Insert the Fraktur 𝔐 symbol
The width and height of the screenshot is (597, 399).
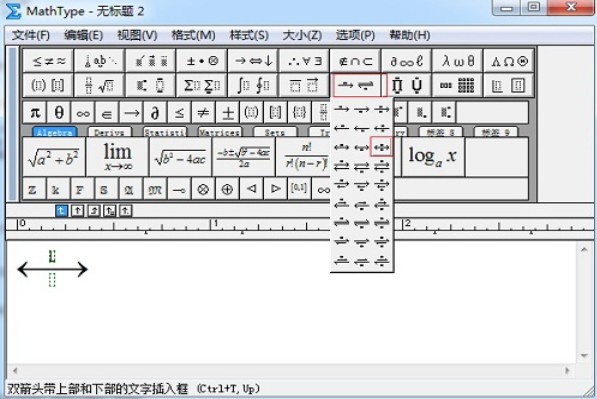(155, 189)
